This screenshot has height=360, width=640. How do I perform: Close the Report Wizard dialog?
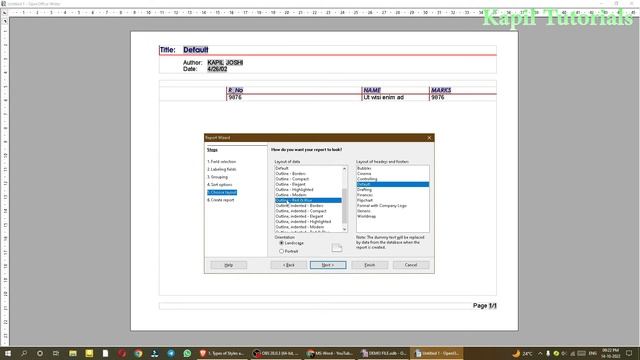coord(429,138)
